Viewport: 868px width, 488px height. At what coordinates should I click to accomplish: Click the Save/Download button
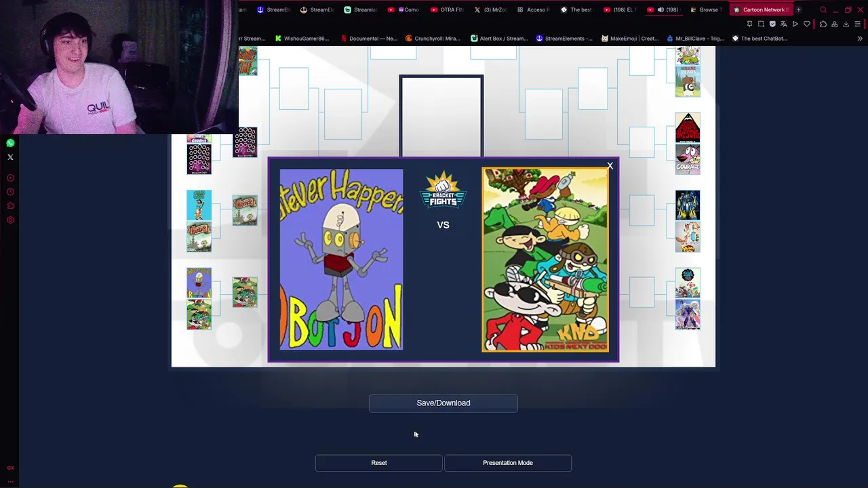(443, 403)
